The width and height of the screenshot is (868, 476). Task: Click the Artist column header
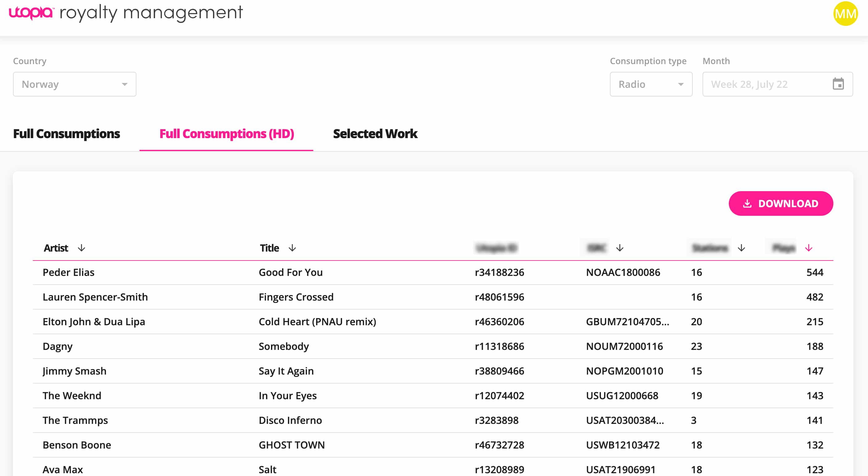pyautogui.click(x=56, y=248)
